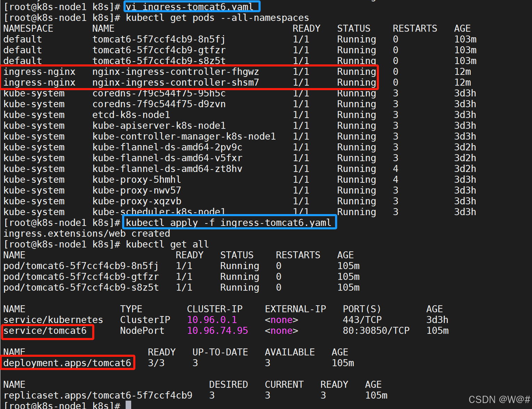Click pod/tomcat6-5f7ccf4cb9-8n5fj entry

(81, 266)
